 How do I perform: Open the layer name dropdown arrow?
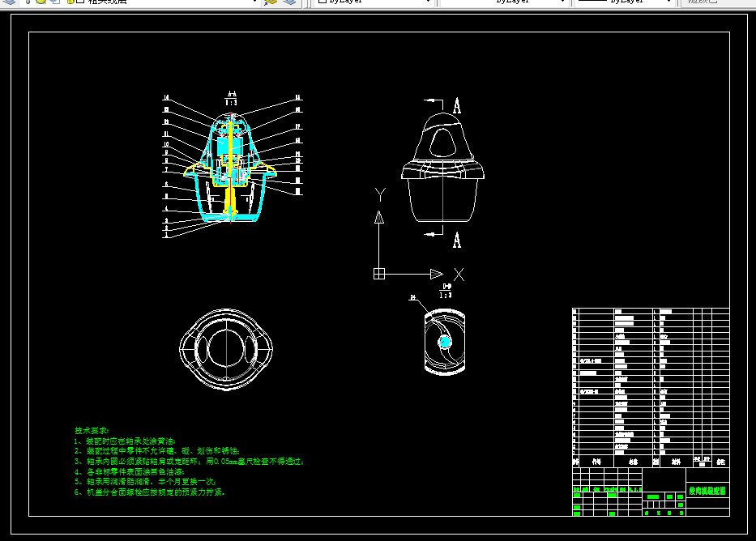coord(254,2)
